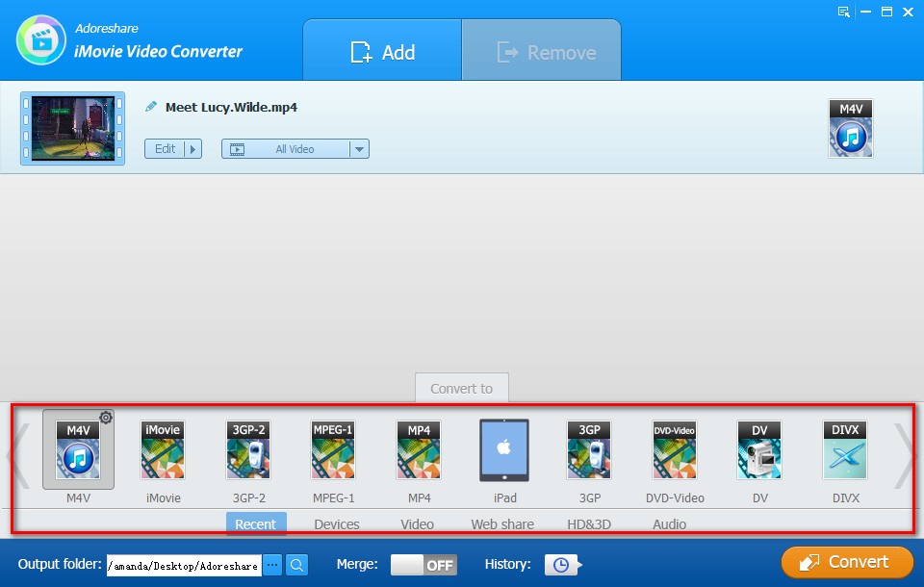The height and width of the screenshot is (587, 924).
Task: Expand the Edit button arrow
Action: click(193, 149)
